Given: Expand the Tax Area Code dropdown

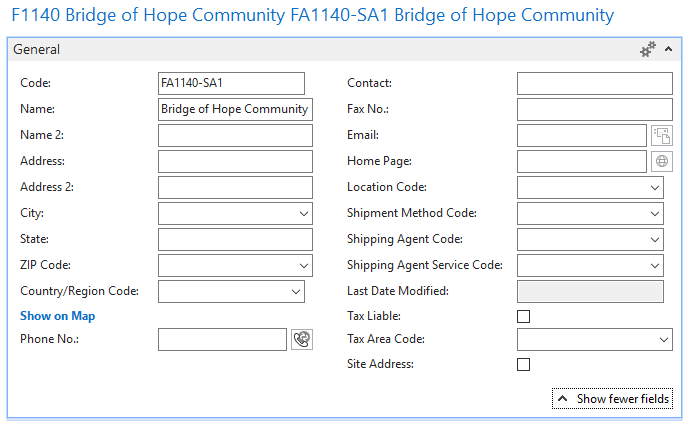Looking at the screenshot, I should point(665,341).
